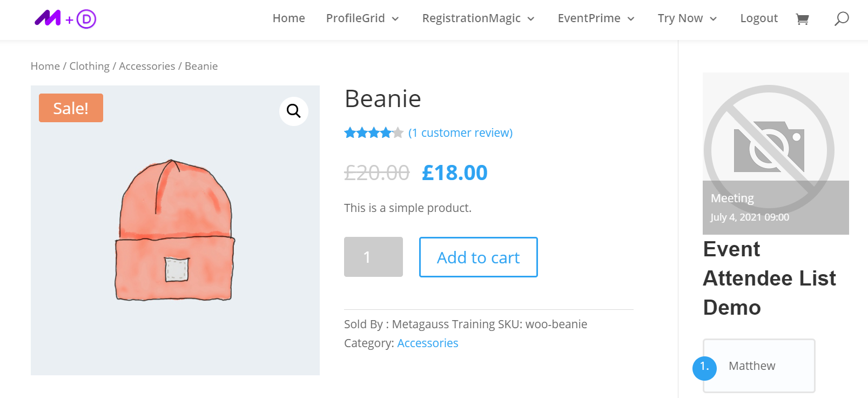Expand the ProfileGrid dropdown menu
Screen dimensions: 868x398
tap(362, 18)
